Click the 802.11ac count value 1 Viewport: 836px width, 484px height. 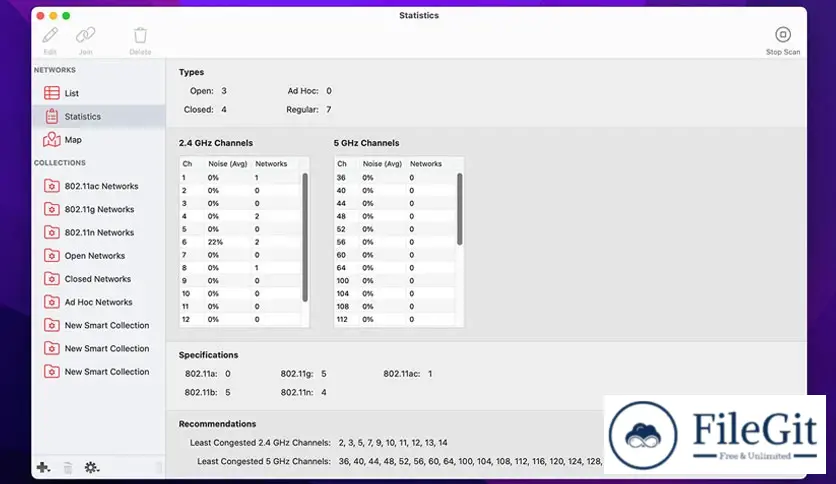pos(430,374)
